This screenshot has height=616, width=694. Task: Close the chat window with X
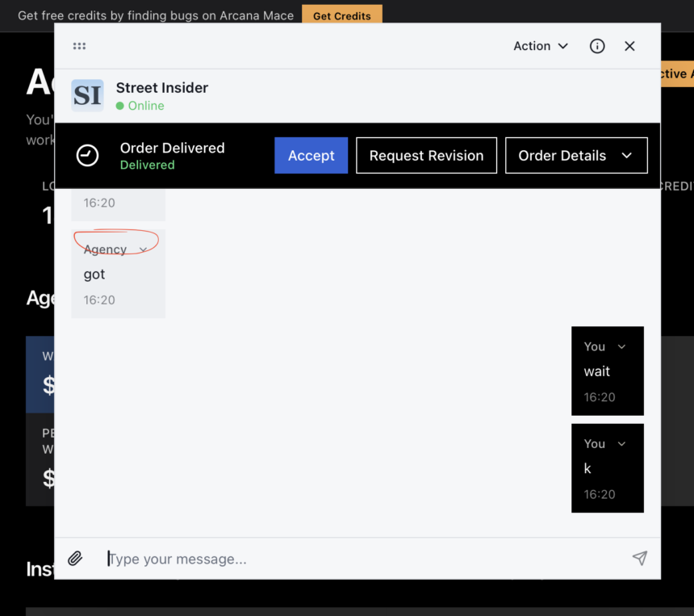coord(629,46)
